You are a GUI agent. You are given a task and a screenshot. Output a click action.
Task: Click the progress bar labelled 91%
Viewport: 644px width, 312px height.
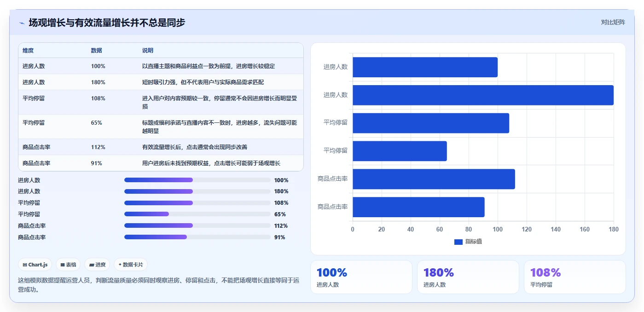197,237
